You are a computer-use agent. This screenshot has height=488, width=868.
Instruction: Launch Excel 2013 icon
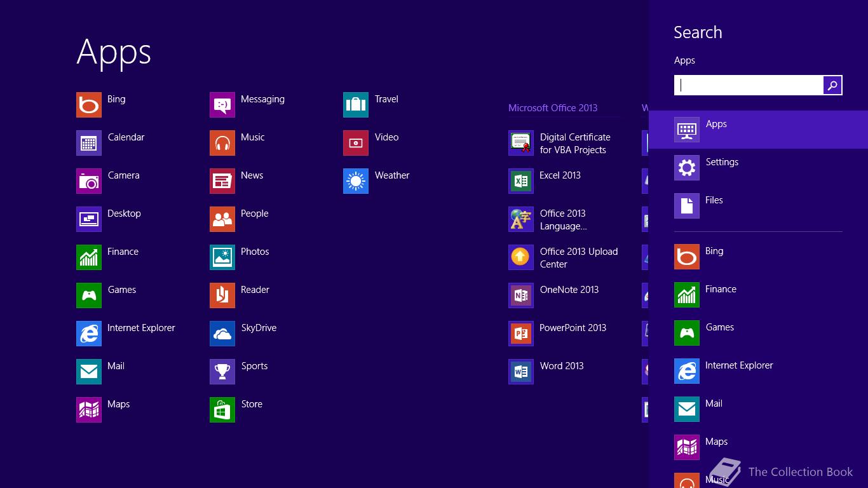pyautogui.click(x=521, y=181)
